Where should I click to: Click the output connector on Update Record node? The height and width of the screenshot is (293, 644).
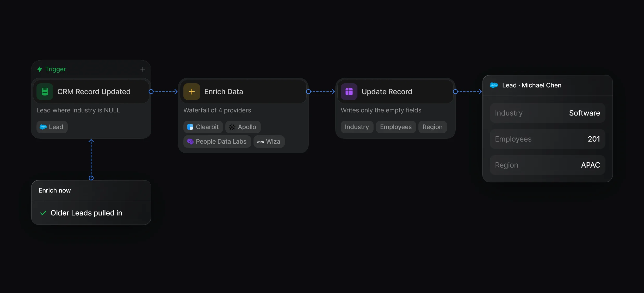[x=455, y=92]
